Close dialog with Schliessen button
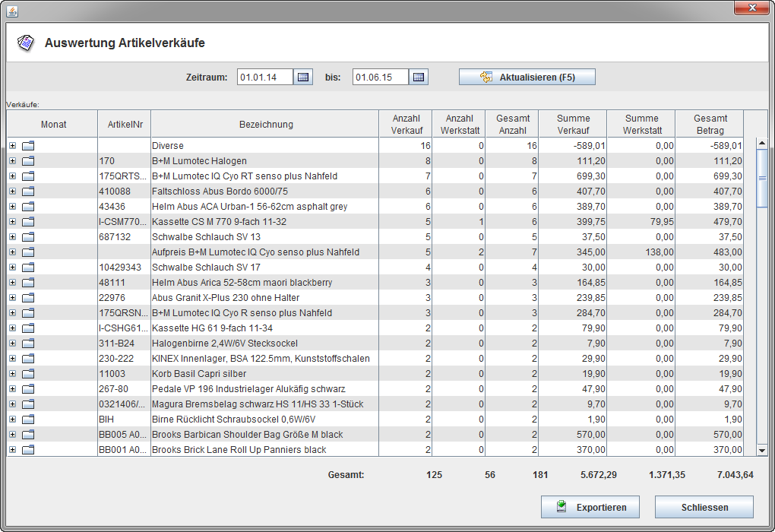Image resolution: width=775 pixels, height=532 pixels. [704, 507]
